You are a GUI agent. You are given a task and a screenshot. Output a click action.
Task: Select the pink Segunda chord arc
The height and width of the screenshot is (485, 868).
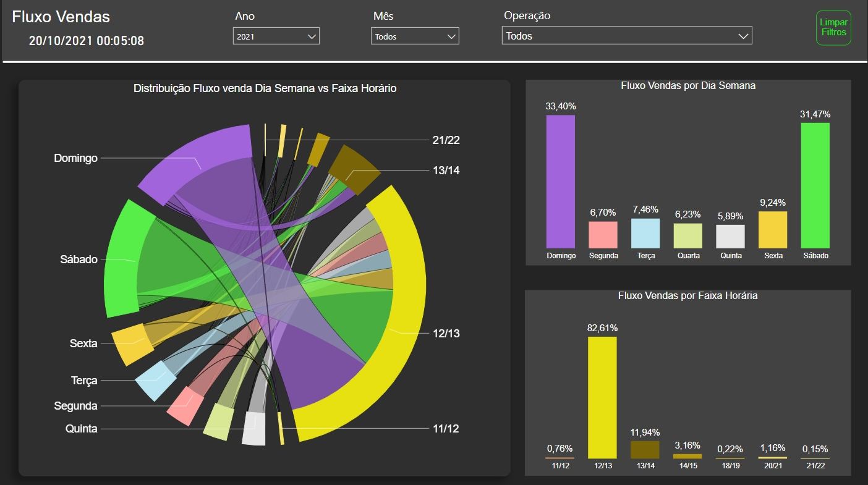[x=186, y=406]
